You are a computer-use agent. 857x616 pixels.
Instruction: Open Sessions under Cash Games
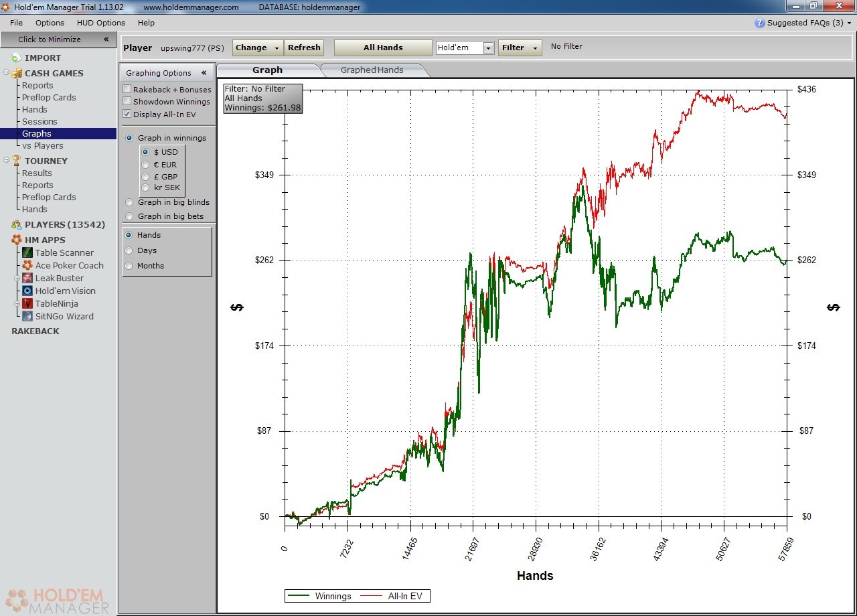40,121
